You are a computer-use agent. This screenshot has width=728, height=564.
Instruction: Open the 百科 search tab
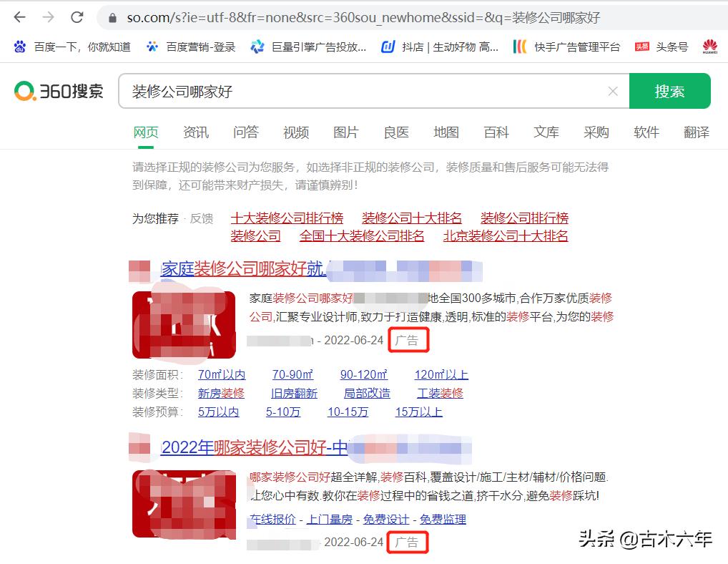click(x=496, y=132)
